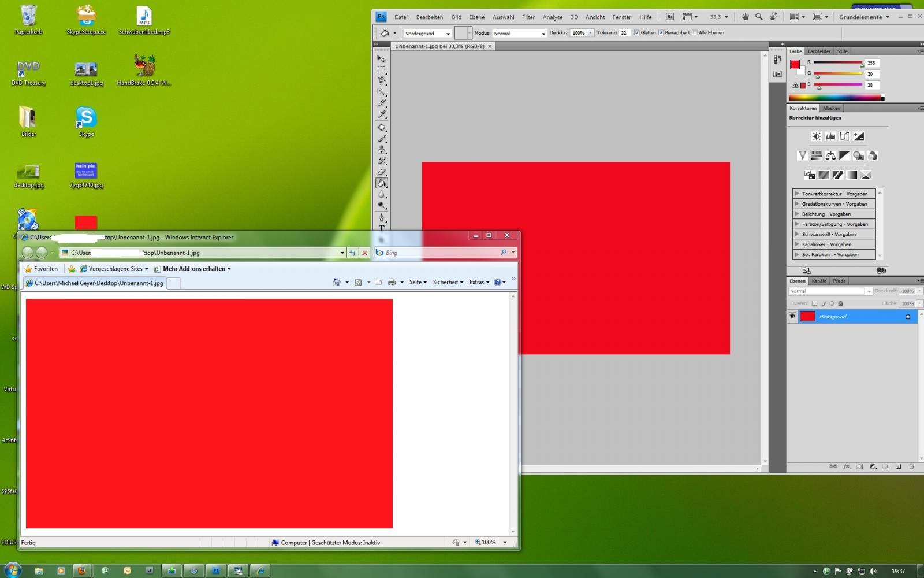Click Mehr Add-ons erhalten link
Image resolution: width=924 pixels, height=578 pixels.
click(x=192, y=269)
